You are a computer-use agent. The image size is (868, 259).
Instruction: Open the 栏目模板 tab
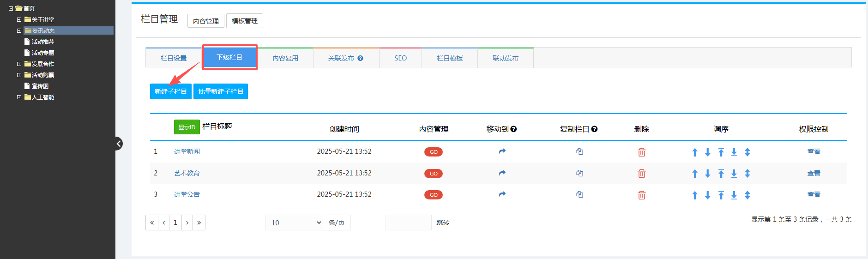click(449, 58)
